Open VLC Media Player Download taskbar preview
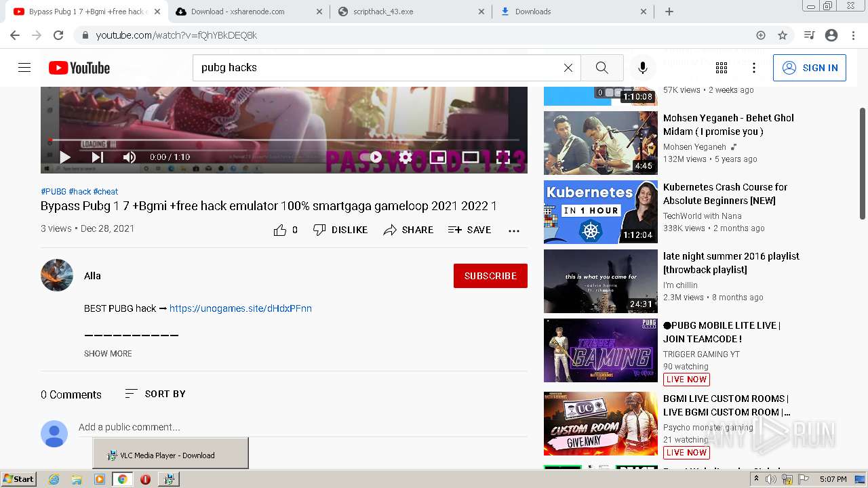This screenshot has width=868, height=488. [x=170, y=453]
